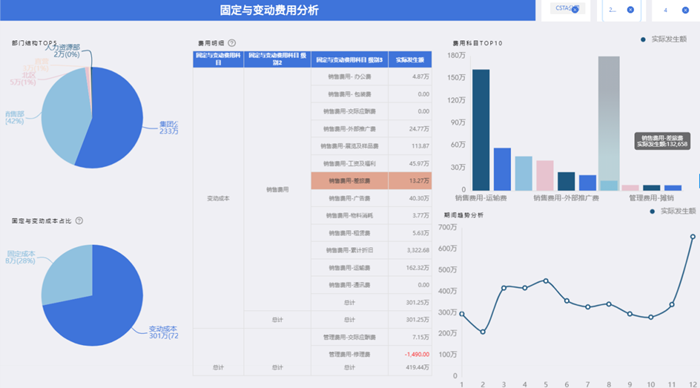Select the 销售费用-办公费 row cell

pos(350,77)
